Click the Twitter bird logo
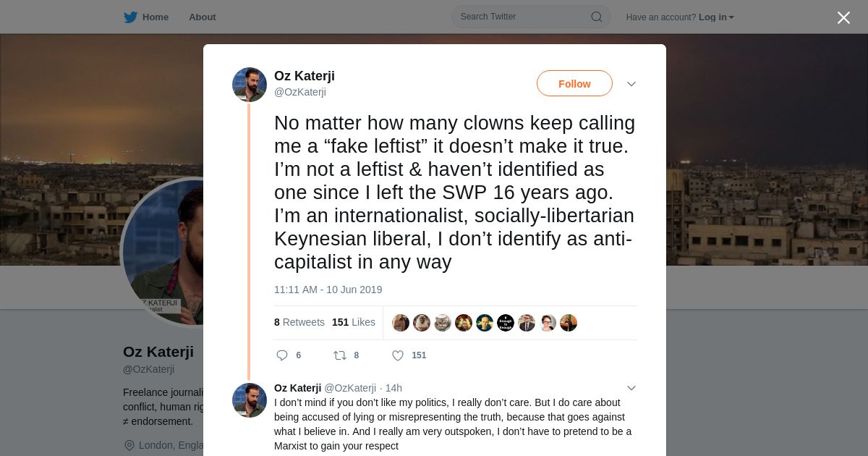868x456 pixels. pyautogui.click(x=130, y=17)
